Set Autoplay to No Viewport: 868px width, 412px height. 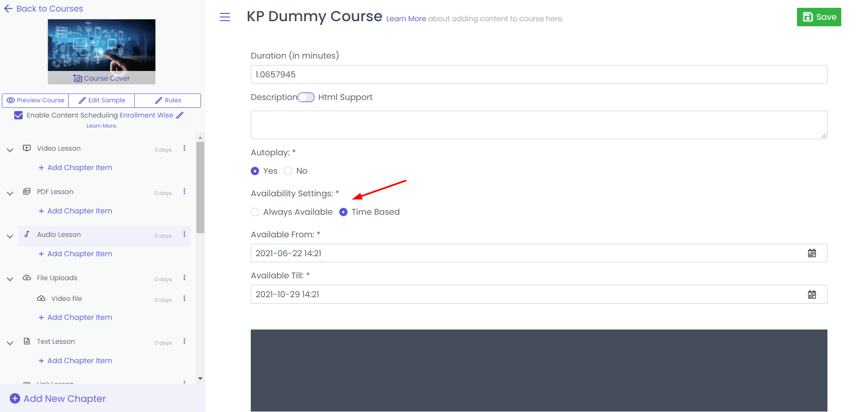click(x=288, y=171)
